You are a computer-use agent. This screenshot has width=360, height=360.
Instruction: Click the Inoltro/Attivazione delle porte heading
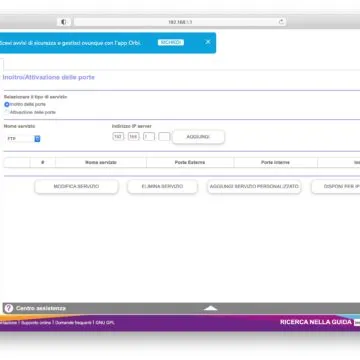pyautogui.click(x=49, y=77)
